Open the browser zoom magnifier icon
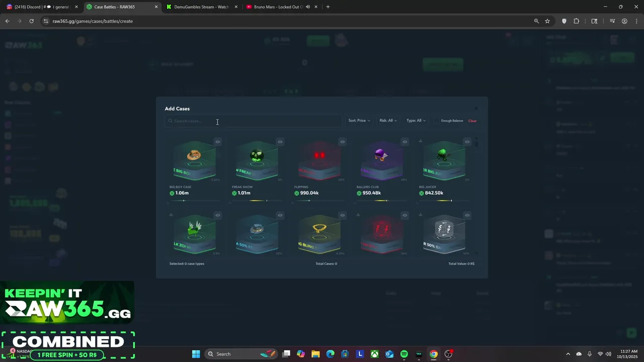 point(536,21)
